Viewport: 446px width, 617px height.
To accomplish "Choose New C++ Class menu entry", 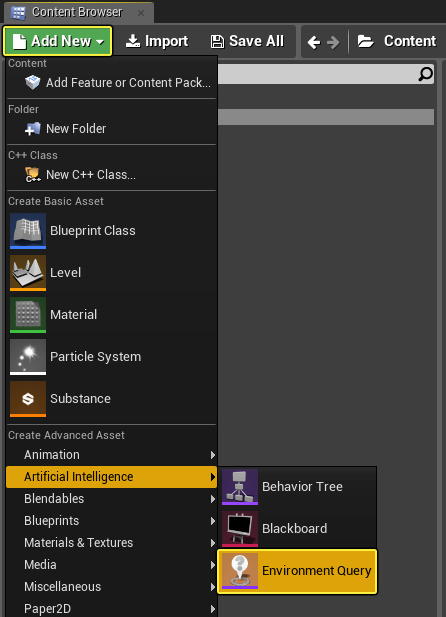I will point(111,175).
